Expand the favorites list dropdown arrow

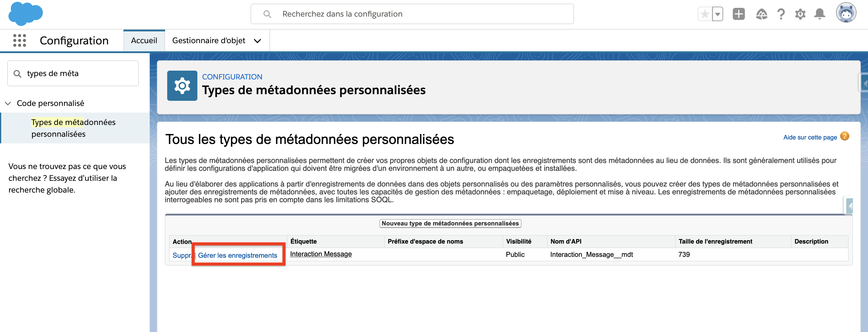point(717,14)
